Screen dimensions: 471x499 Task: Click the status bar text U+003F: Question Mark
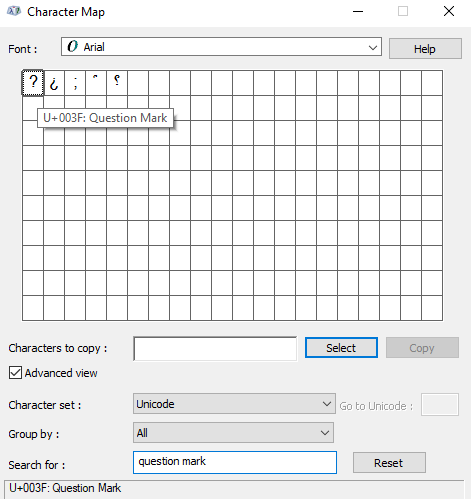[x=65, y=488]
